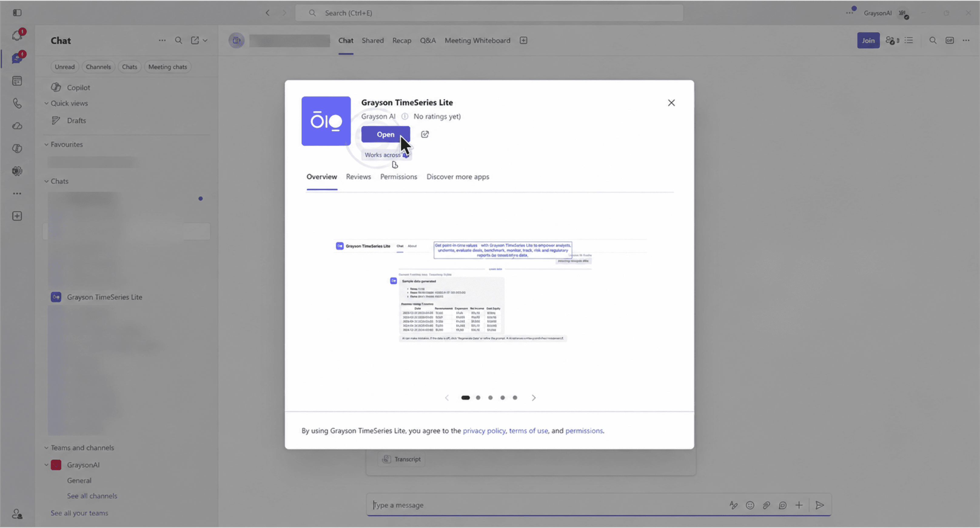Click the Apps plus icon in the left rail
This screenshot has height=528, width=980.
point(17,216)
